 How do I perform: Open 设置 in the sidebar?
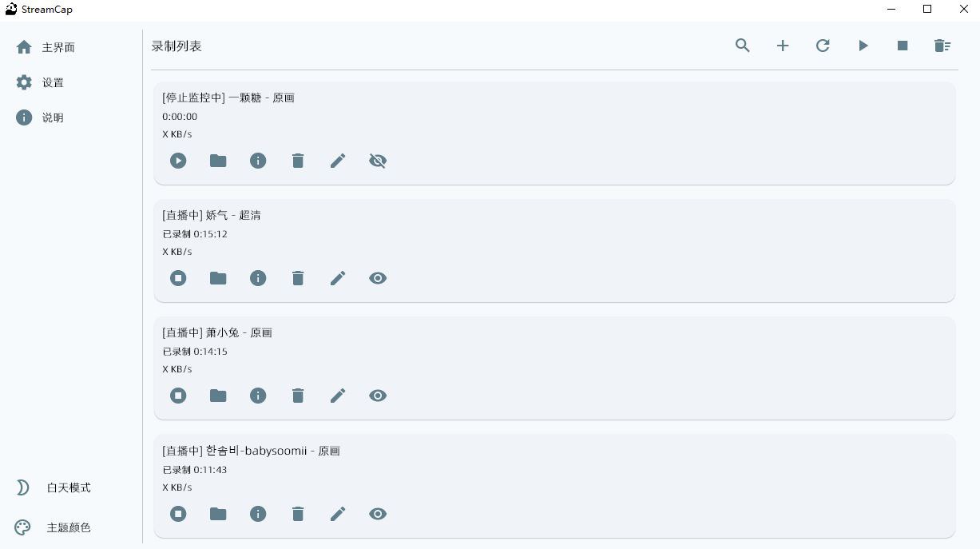click(x=53, y=82)
